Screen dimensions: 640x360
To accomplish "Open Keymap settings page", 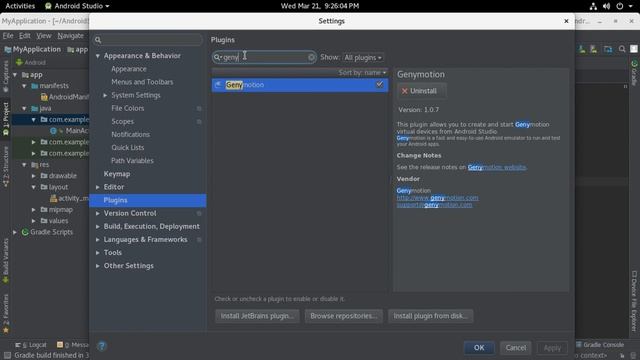I will pos(117,174).
